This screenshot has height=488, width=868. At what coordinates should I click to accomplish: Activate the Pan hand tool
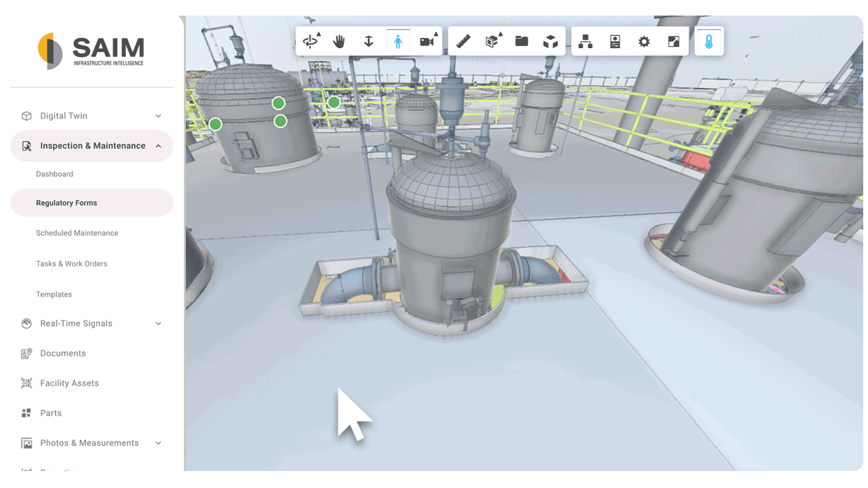[339, 41]
